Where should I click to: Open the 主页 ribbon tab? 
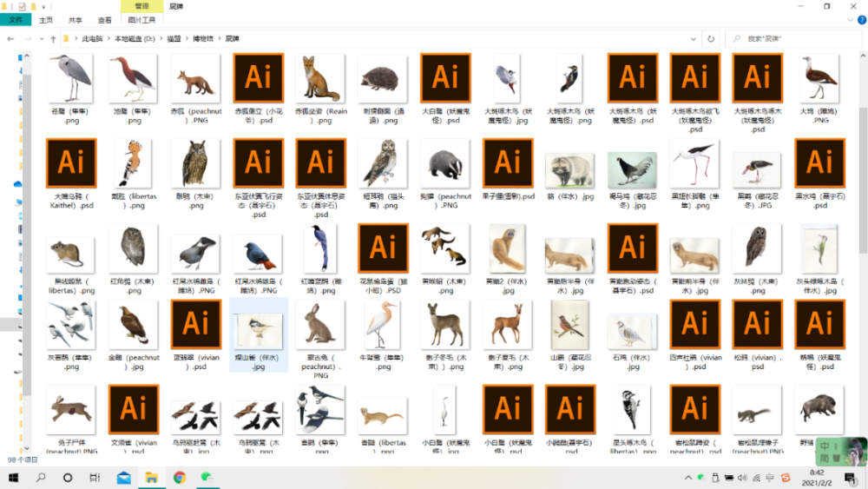pos(46,19)
